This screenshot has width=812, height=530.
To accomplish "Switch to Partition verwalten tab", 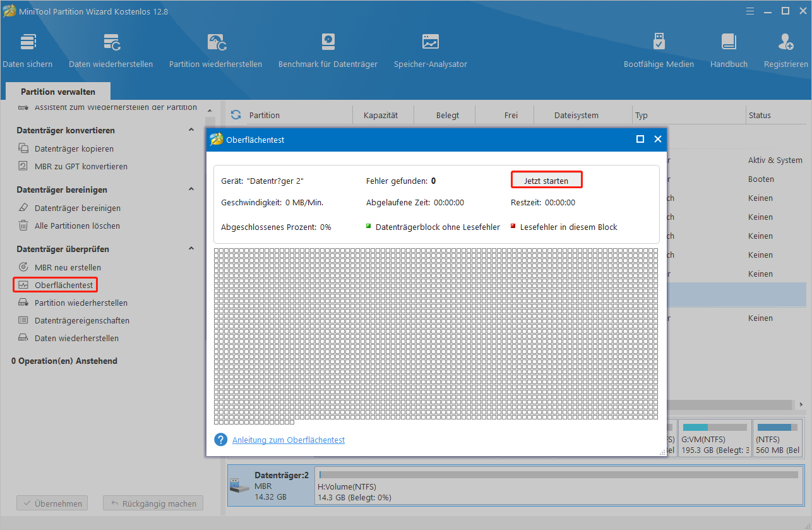I will coord(58,92).
